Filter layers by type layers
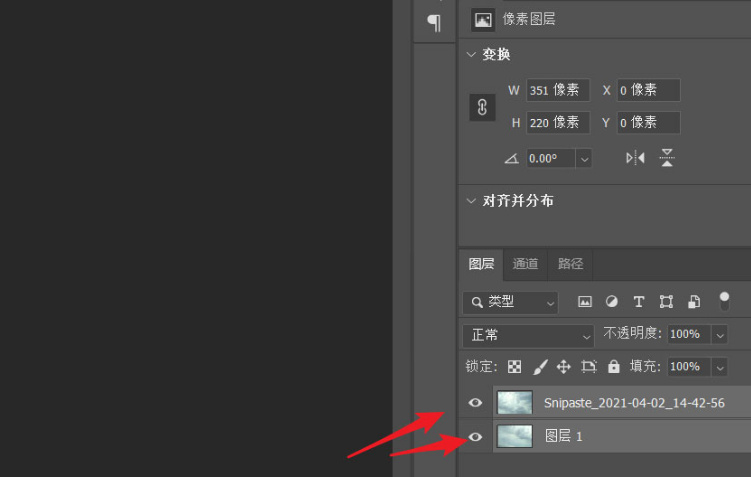Image resolution: width=751 pixels, height=477 pixels. 638,302
